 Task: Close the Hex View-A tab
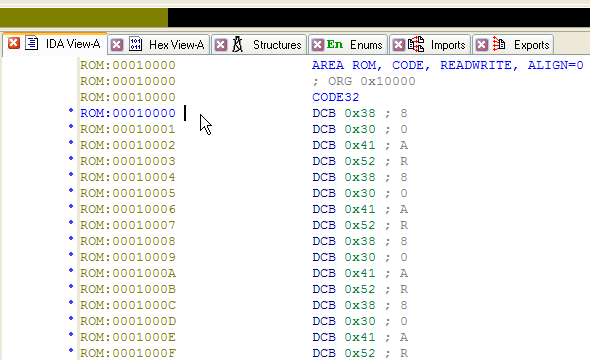click(x=117, y=45)
